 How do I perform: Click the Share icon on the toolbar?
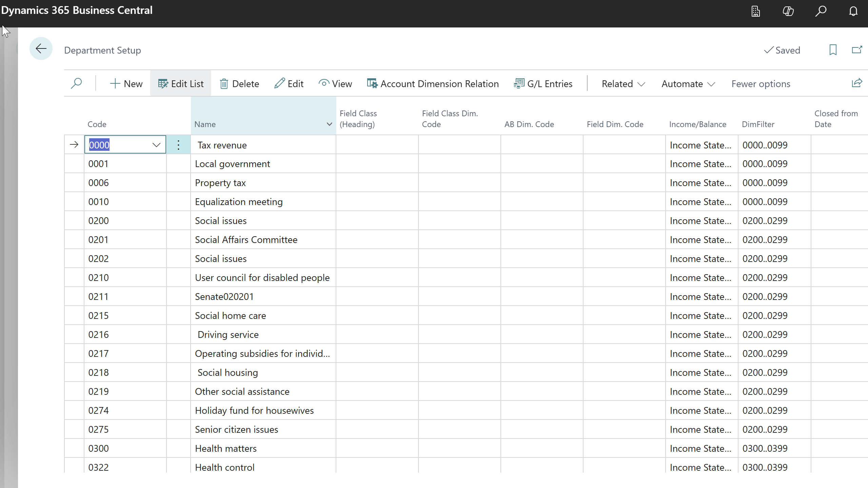pyautogui.click(x=857, y=83)
